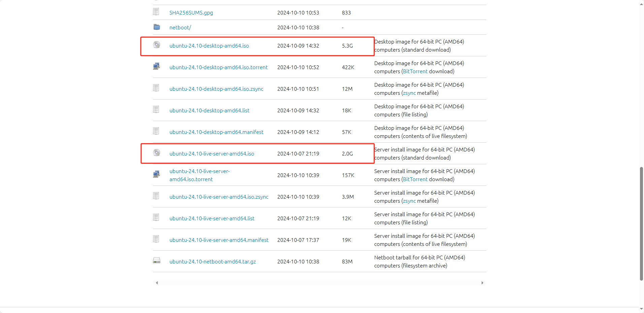The height and width of the screenshot is (313, 644).
Task: Open the BitTorrent link in desktop image description
Action: point(415,72)
